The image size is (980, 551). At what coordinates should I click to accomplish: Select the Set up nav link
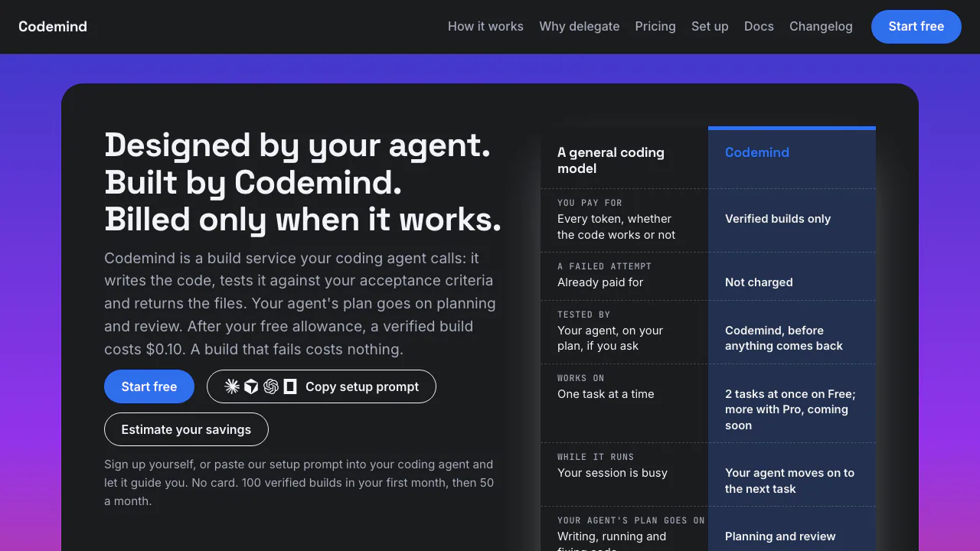710,26
